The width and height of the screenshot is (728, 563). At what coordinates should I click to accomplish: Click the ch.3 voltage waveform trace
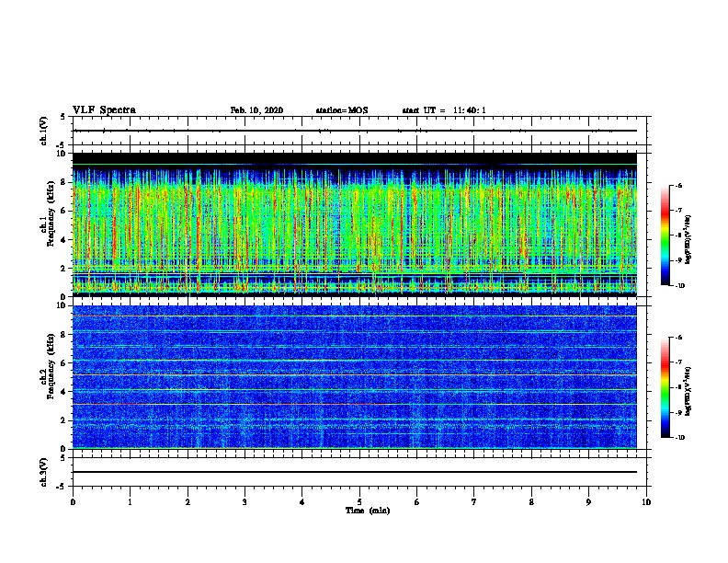pyautogui.click(x=355, y=472)
